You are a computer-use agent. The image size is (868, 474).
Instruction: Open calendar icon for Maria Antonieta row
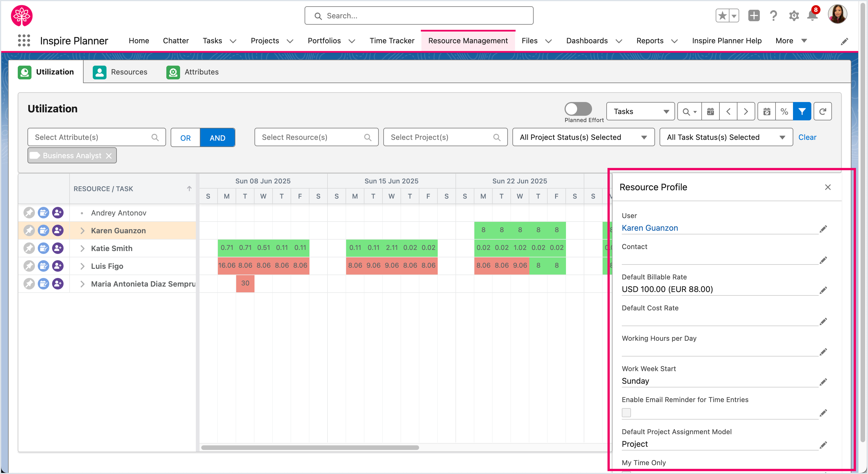click(44, 284)
